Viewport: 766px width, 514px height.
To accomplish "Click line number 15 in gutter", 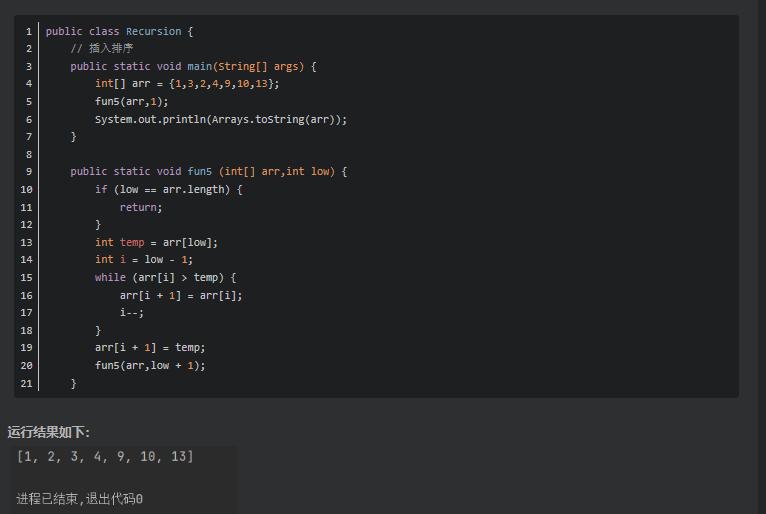I will tap(26, 278).
